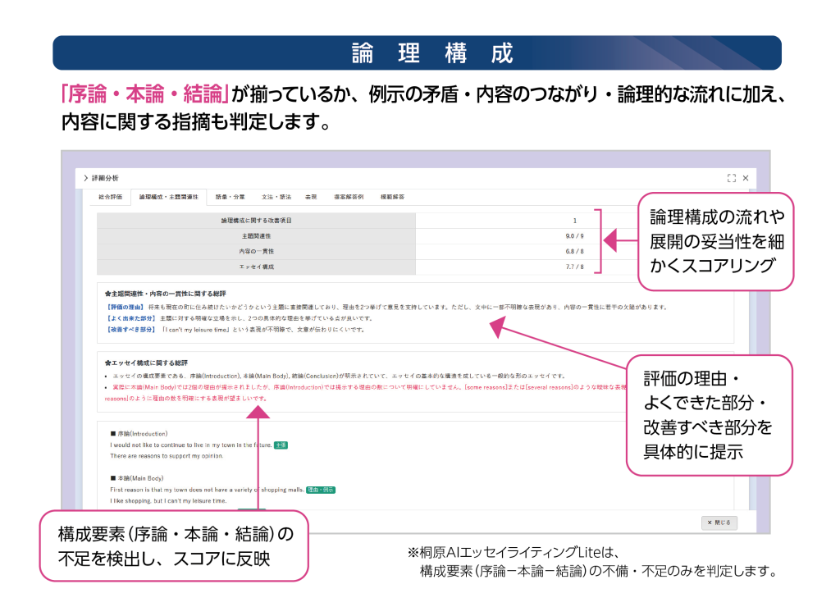The height and width of the screenshot is (616, 840).
Task: Click the 主張 tag after the introduction sentence
Action: 281,445
